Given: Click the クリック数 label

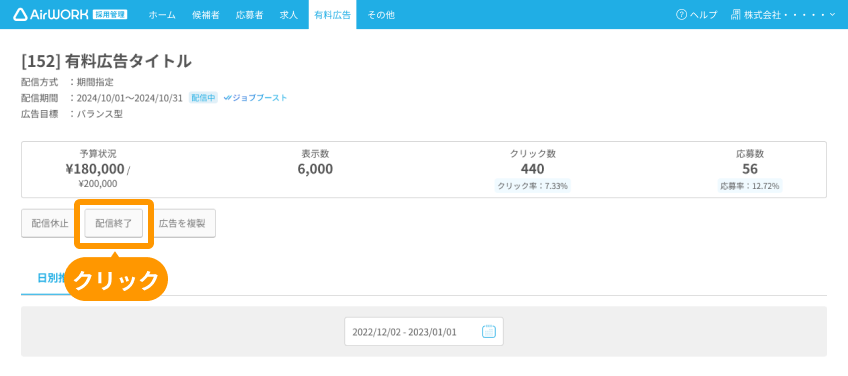Looking at the screenshot, I should (533, 154).
